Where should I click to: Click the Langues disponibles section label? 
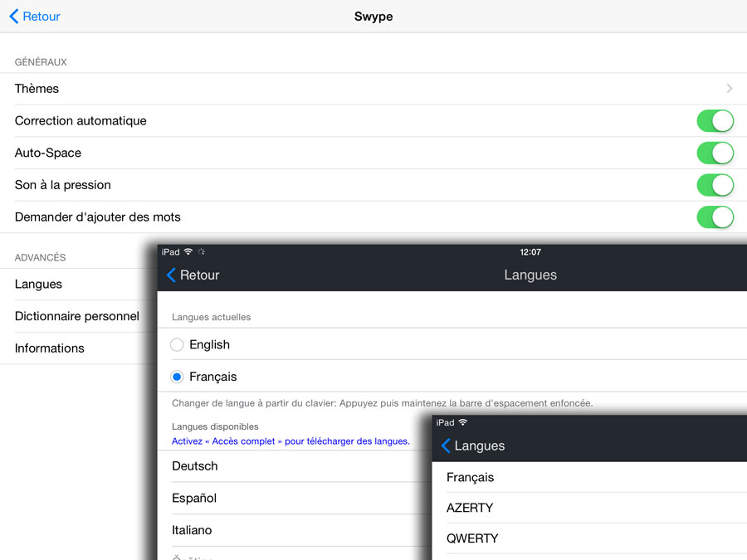tap(215, 426)
